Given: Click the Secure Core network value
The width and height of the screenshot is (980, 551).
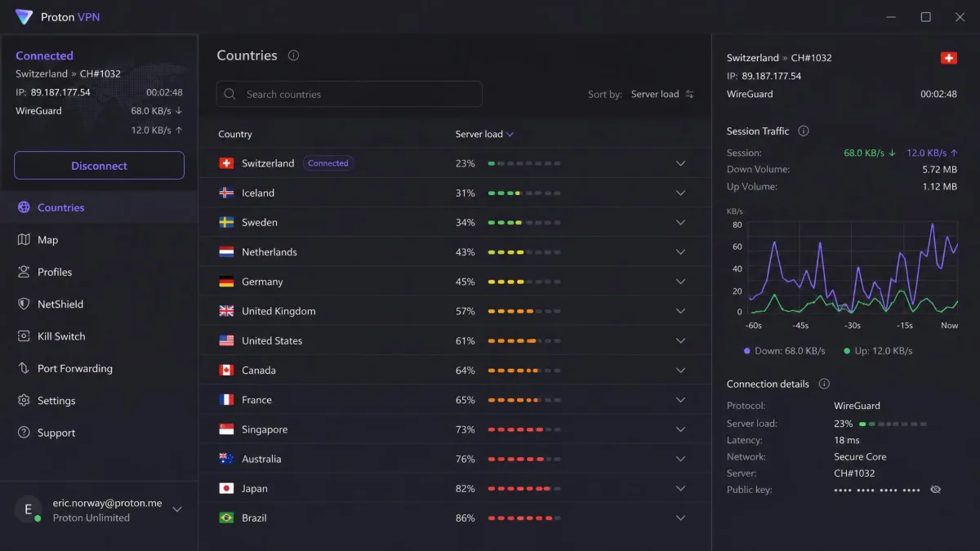Looking at the screenshot, I should (x=860, y=457).
